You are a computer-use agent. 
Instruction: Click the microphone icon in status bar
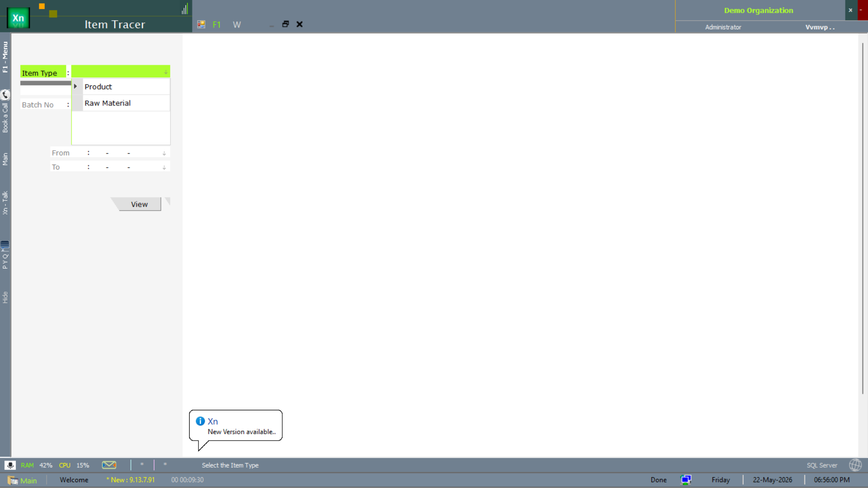(10, 465)
